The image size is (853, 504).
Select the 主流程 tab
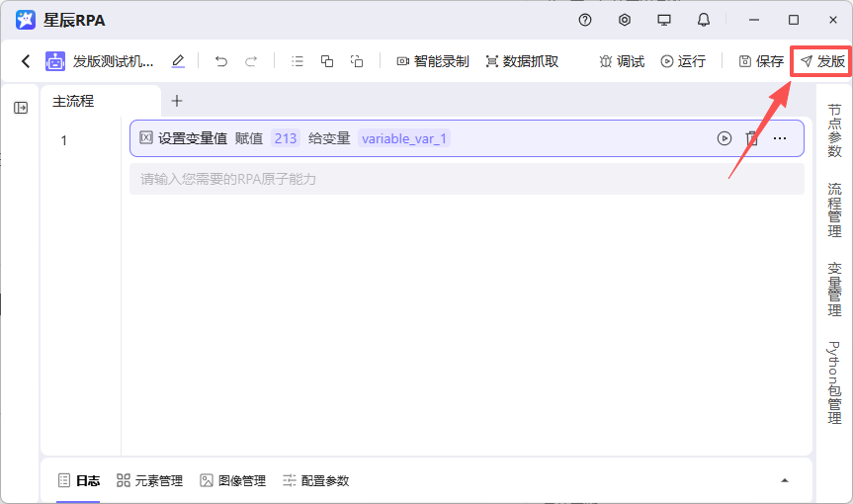(73, 101)
